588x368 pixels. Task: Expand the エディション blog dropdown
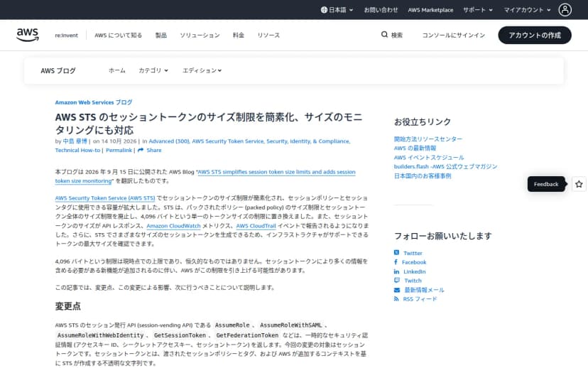coord(202,70)
